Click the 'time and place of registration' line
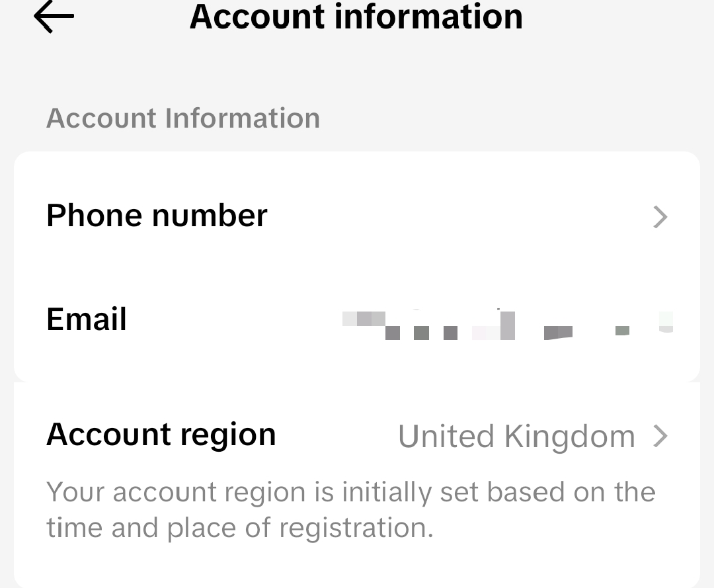This screenshot has width=714, height=588. 239,528
